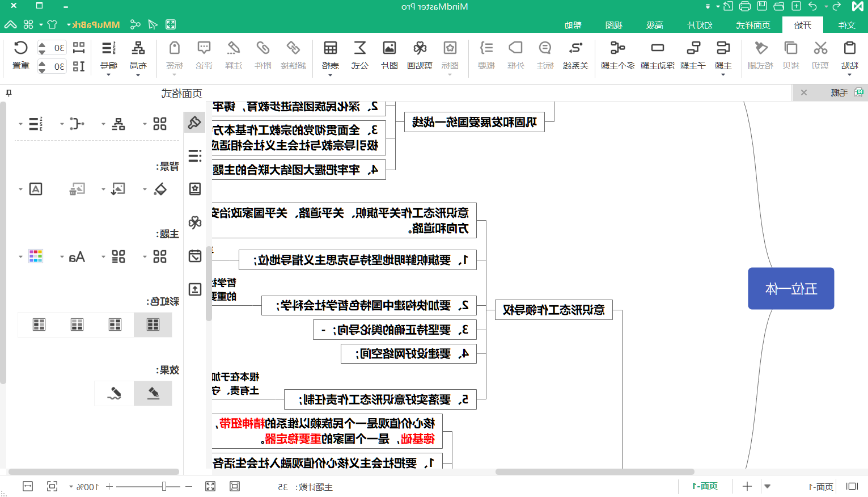Viewport: 868px width, 497px height.
Task: Click the Note (注释) pencil icon
Action: click(234, 48)
